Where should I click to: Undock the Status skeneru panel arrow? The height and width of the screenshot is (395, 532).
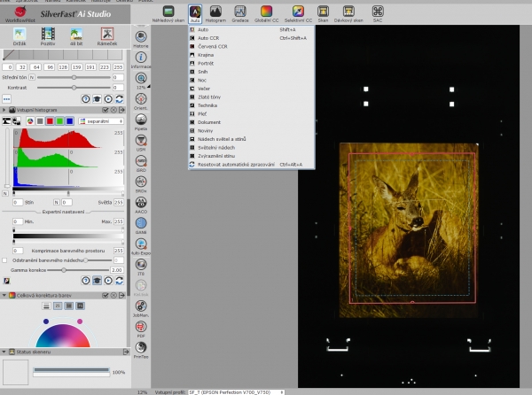click(126, 352)
